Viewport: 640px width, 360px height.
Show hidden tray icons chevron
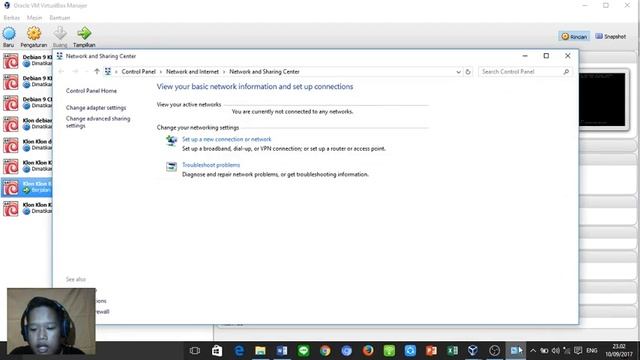coord(533,351)
